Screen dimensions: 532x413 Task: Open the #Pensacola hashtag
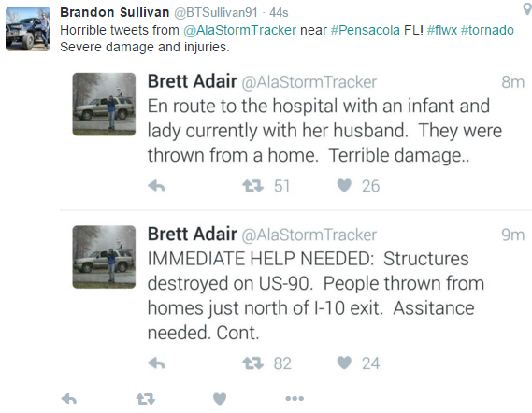click(x=365, y=30)
